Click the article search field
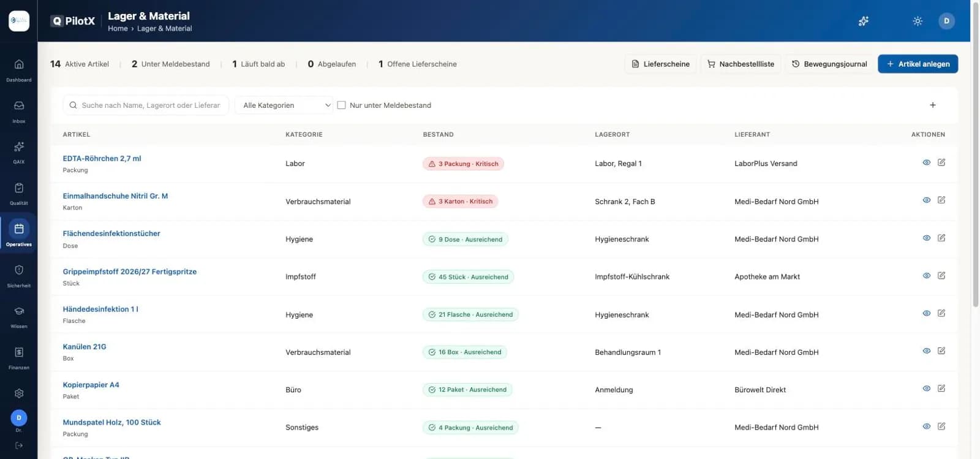The image size is (980, 459). pyautogui.click(x=146, y=105)
